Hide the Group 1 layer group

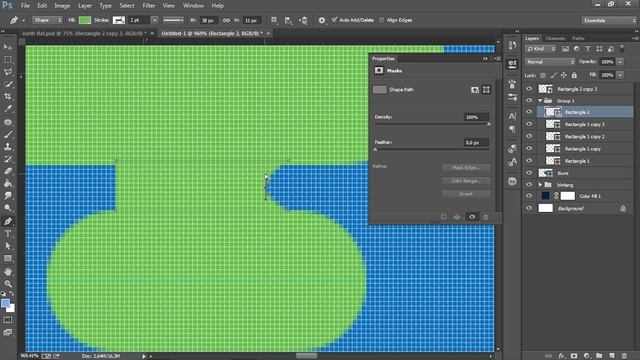point(529,100)
